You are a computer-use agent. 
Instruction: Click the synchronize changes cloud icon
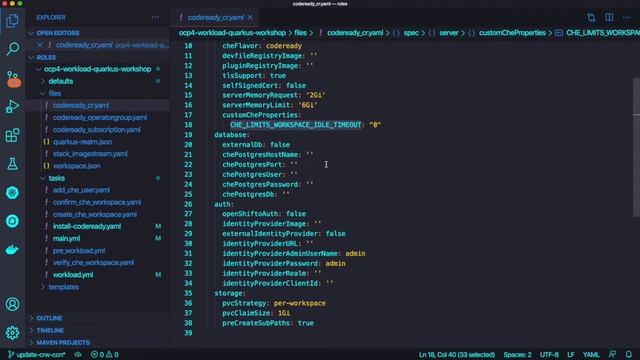(x=78, y=354)
